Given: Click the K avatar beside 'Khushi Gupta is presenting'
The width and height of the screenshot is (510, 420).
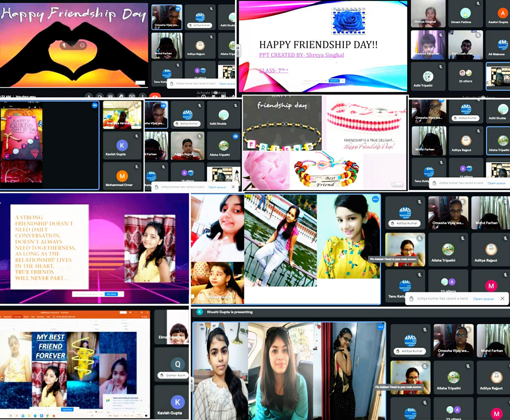Looking at the screenshot, I should (200, 312).
